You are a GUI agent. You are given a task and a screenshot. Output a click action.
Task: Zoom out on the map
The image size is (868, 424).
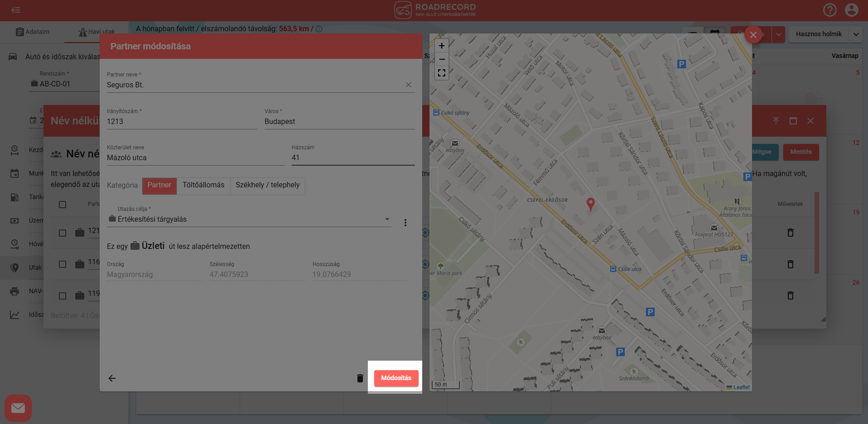click(442, 59)
